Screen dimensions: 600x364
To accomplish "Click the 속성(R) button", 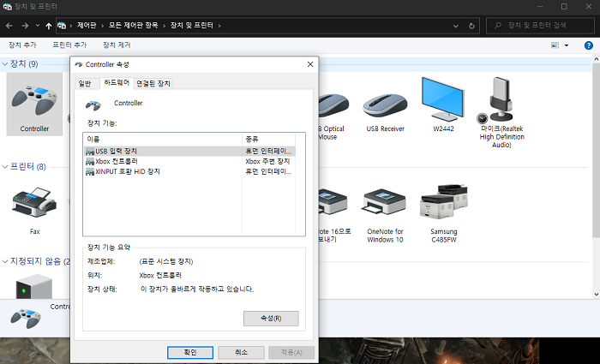I will pos(271,318).
